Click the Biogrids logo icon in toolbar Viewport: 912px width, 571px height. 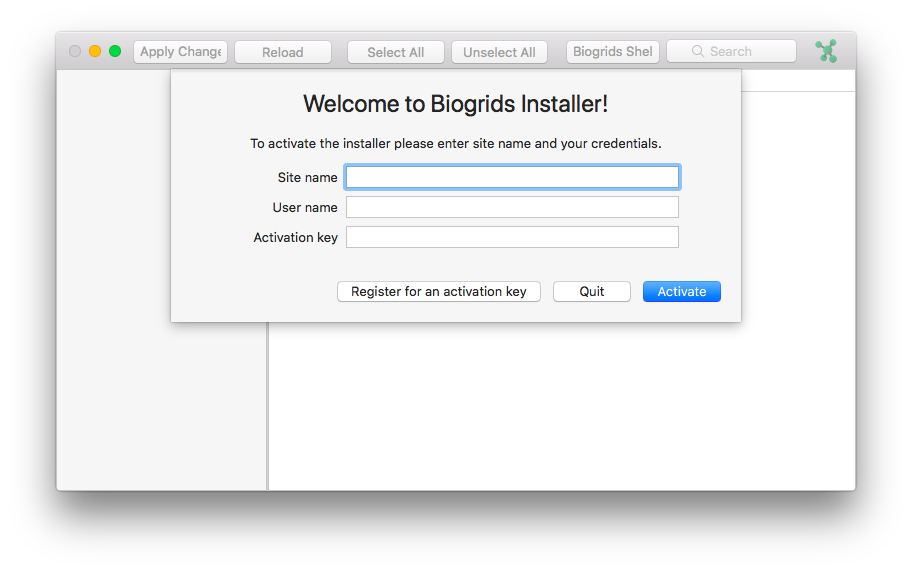tap(825, 51)
